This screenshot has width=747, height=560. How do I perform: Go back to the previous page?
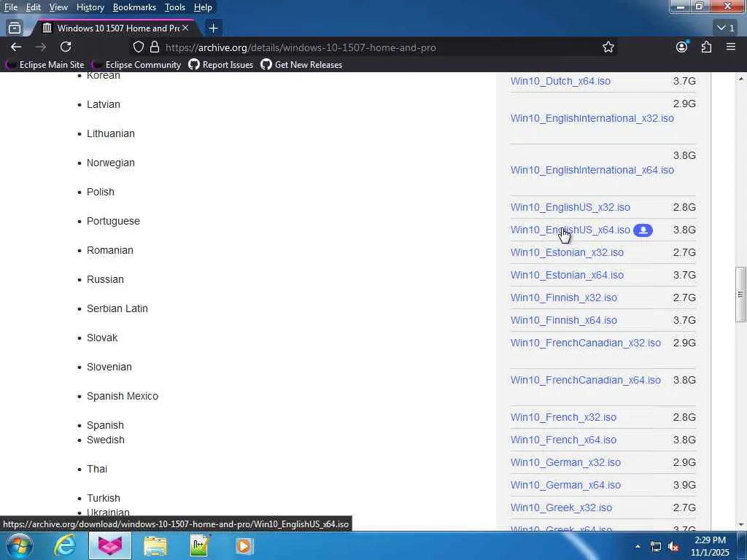16,47
